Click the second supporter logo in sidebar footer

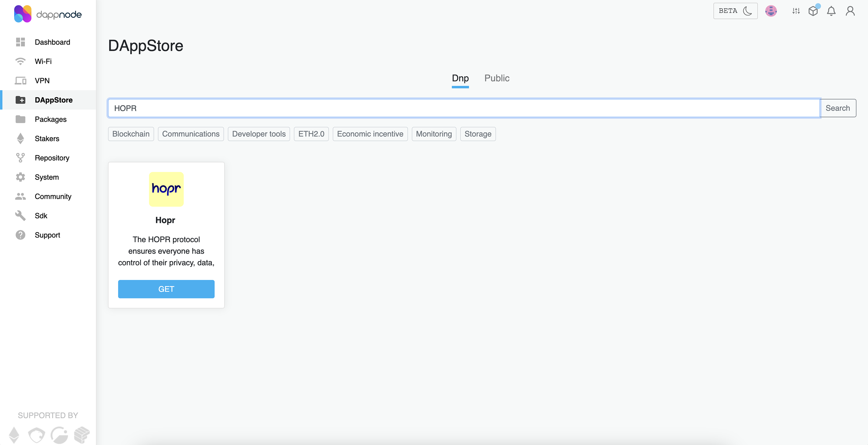click(x=36, y=435)
